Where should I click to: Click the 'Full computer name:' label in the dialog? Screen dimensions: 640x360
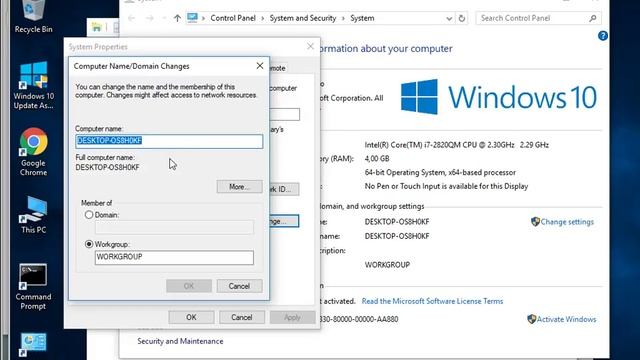coord(105,158)
